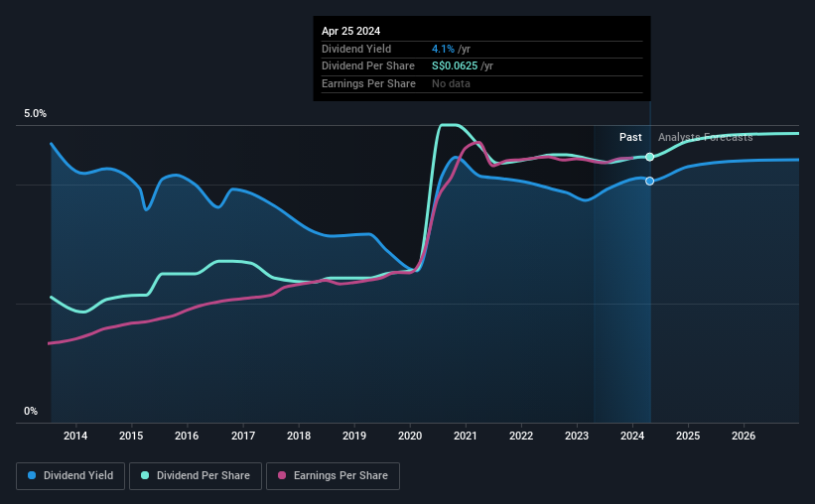Click the S$0.0625 Dividend Per Share value
Viewport: 815px width, 504px height.
pyautogui.click(x=455, y=66)
